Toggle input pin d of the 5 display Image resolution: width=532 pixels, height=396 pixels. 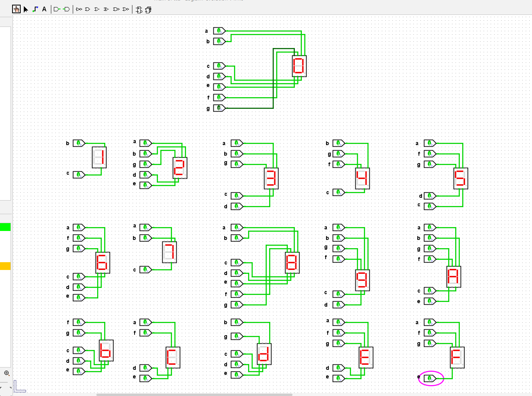[x=430, y=196]
